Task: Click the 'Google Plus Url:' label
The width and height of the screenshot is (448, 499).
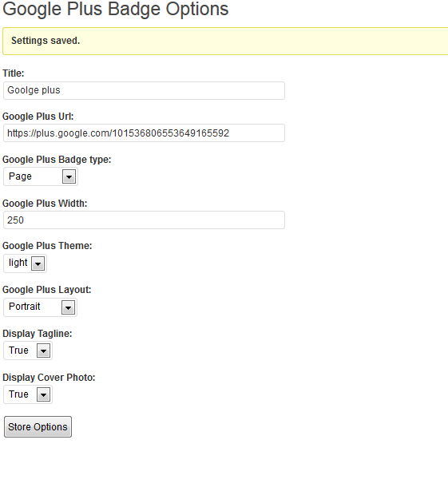Action: click(x=38, y=117)
